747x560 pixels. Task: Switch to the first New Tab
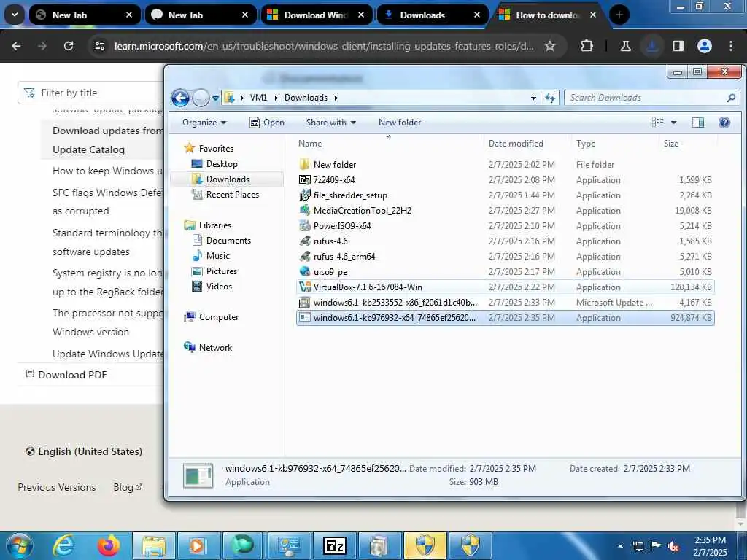click(85, 15)
